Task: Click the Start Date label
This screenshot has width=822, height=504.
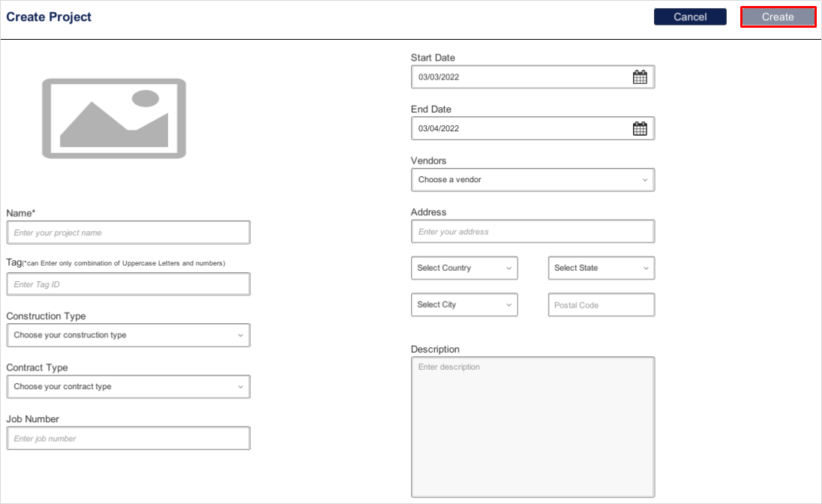Action: coord(433,58)
